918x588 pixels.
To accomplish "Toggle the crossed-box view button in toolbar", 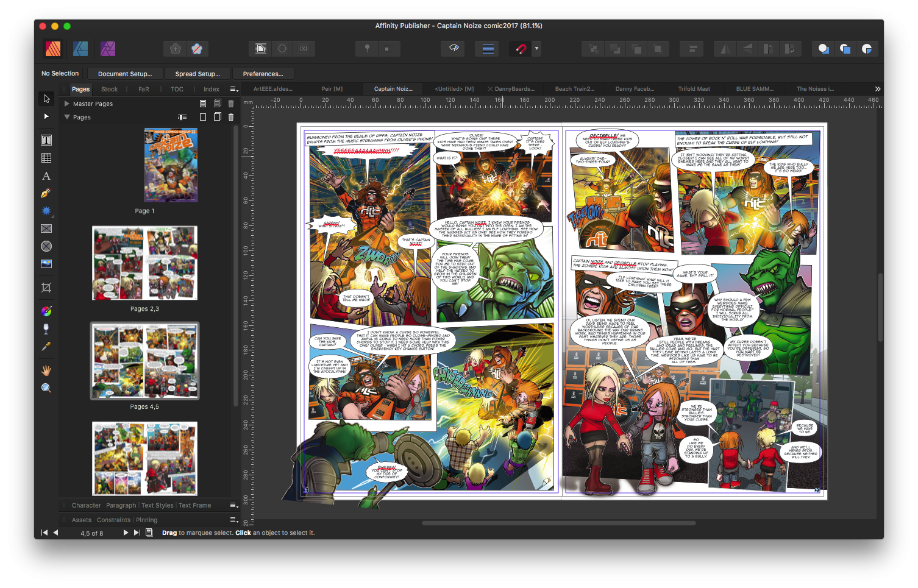I will pyautogui.click(x=304, y=49).
